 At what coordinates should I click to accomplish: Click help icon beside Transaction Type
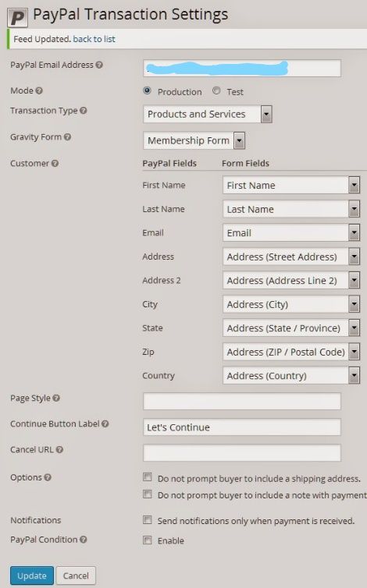point(84,111)
